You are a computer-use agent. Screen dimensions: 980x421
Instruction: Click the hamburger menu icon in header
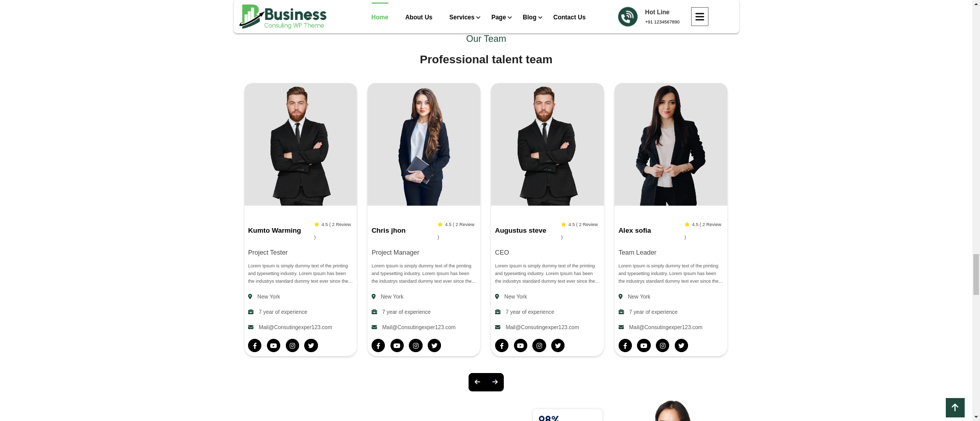tap(699, 17)
